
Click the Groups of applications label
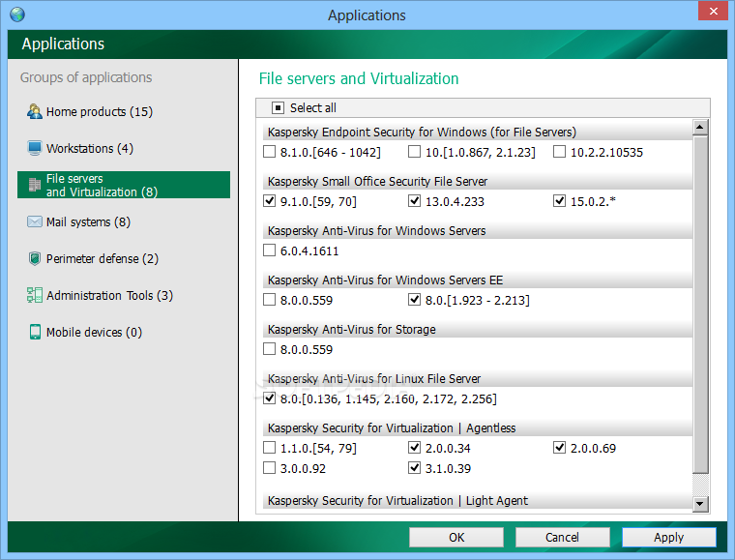pos(86,77)
